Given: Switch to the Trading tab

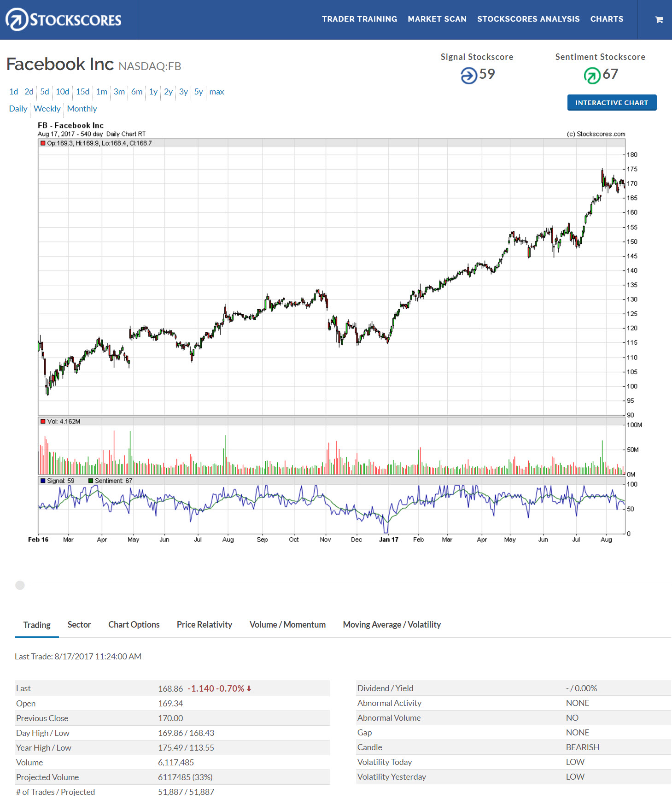Looking at the screenshot, I should click(37, 625).
